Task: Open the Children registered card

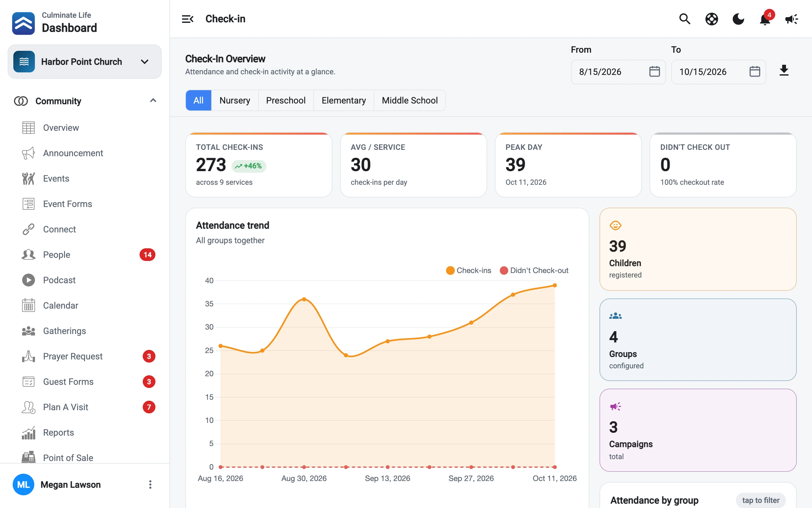Action: pos(697,249)
